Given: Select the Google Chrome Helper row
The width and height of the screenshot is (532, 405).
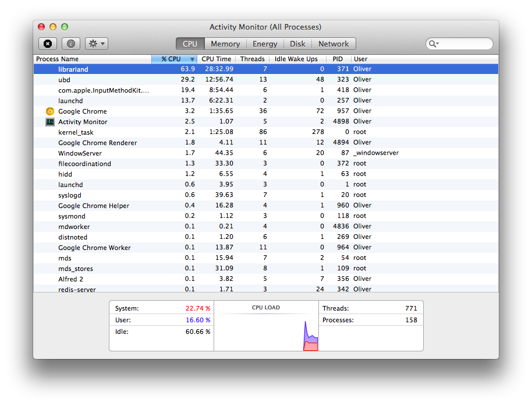Looking at the screenshot, I should tap(266, 206).
